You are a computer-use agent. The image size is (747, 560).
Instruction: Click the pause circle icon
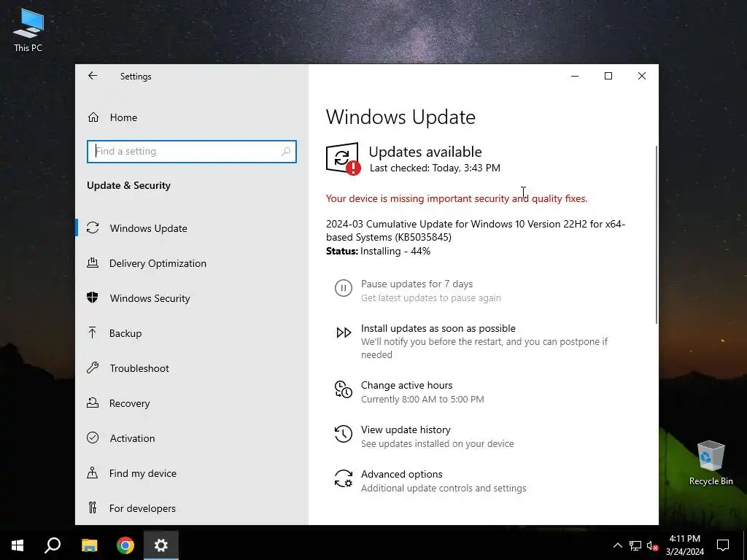[x=344, y=288]
